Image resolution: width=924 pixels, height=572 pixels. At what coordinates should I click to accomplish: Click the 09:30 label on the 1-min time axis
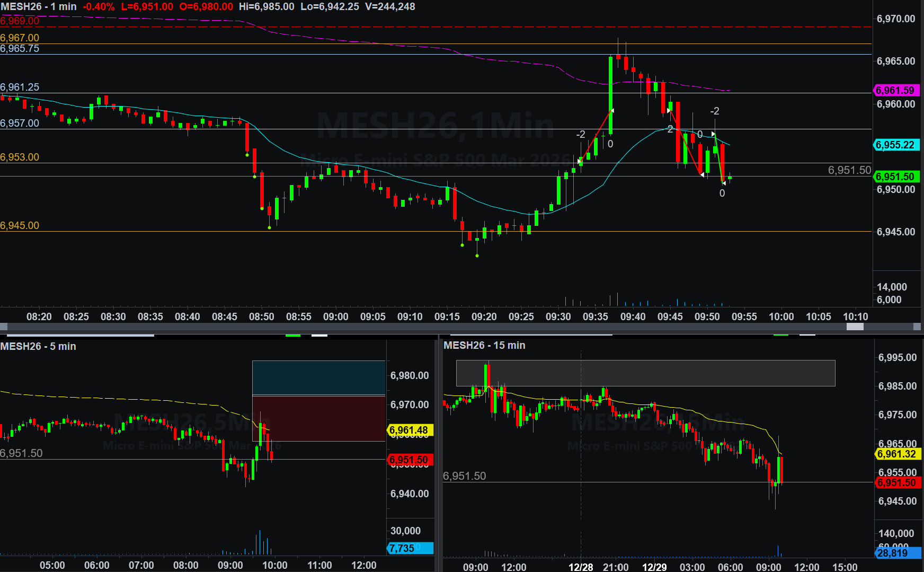[558, 316]
